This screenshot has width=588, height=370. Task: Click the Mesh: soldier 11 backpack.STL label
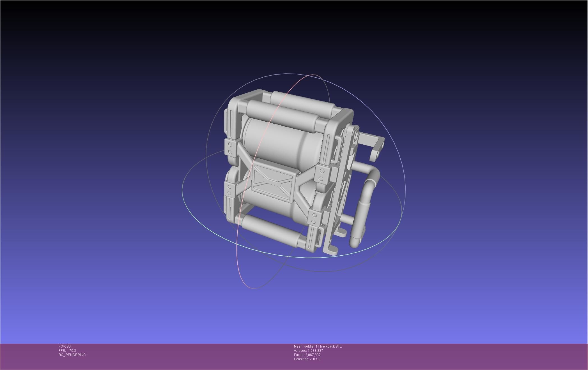point(318,346)
